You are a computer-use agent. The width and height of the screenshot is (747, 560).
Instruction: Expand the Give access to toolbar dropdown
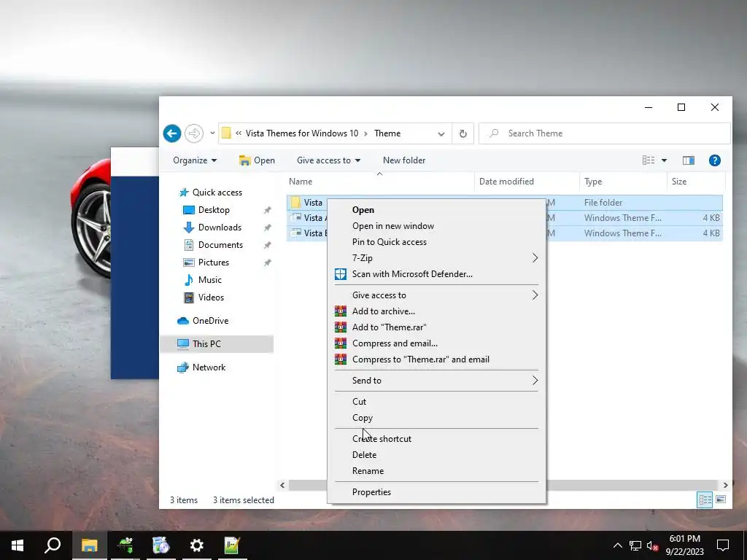coord(328,160)
